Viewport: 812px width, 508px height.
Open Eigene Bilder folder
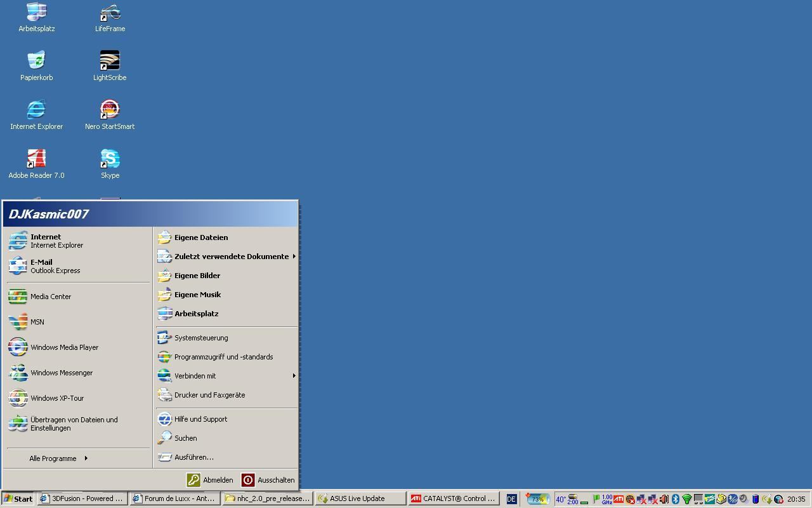click(x=226, y=276)
